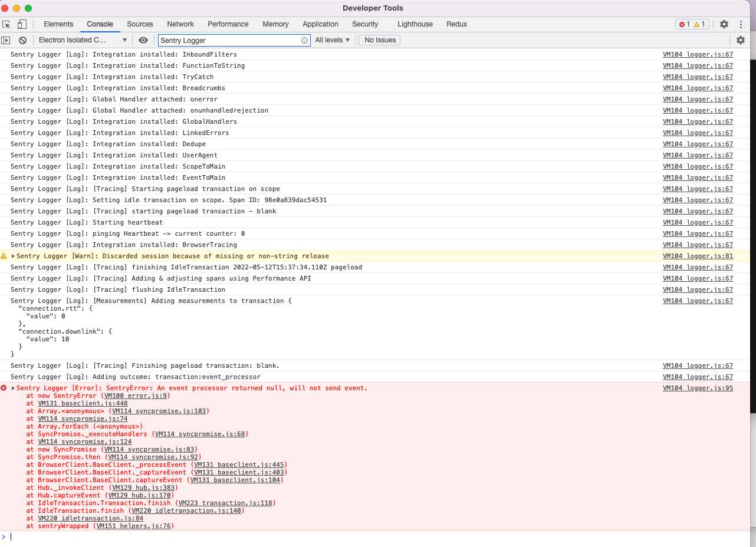
Task: Open VM100 error.js:9 stack trace link
Action: [x=136, y=396]
